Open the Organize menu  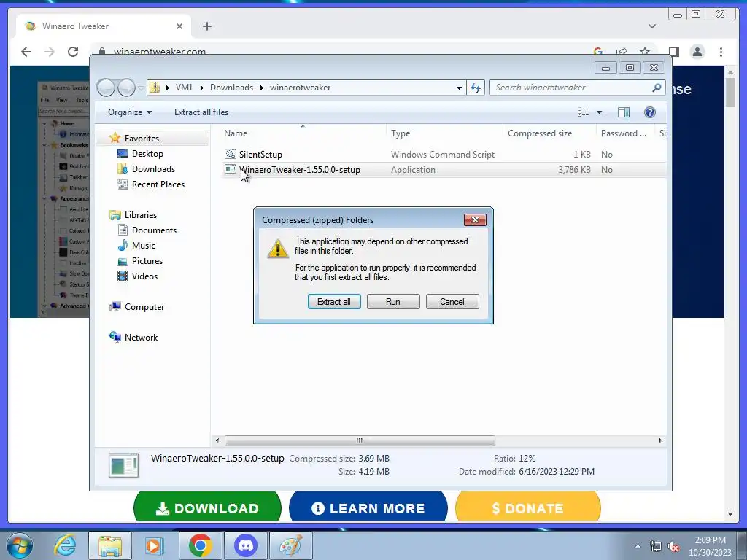[x=130, y=112]
